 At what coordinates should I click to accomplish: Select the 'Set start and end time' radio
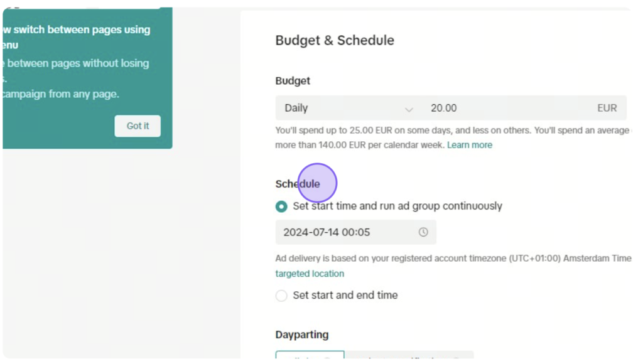point(281,296)
